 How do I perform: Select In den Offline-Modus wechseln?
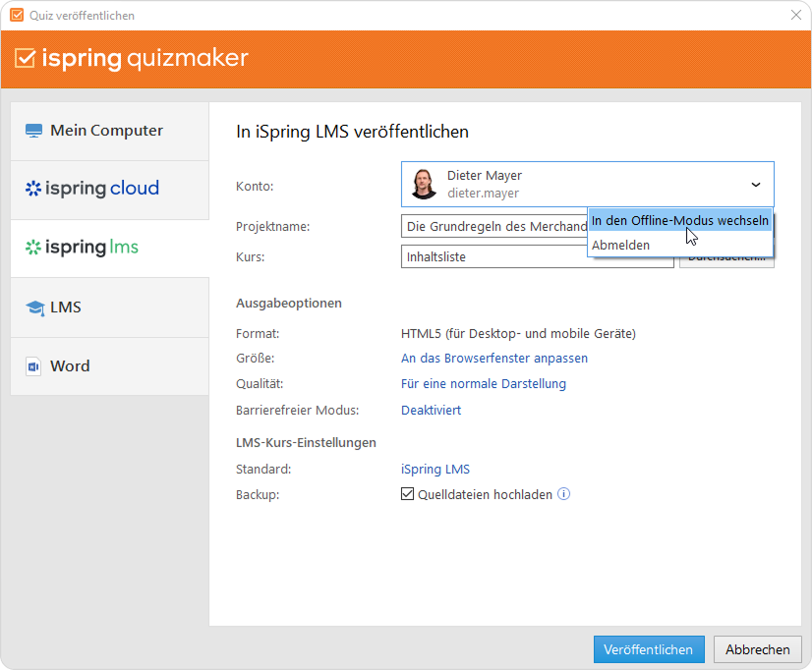pyautogui.click(x=680, y=220)
